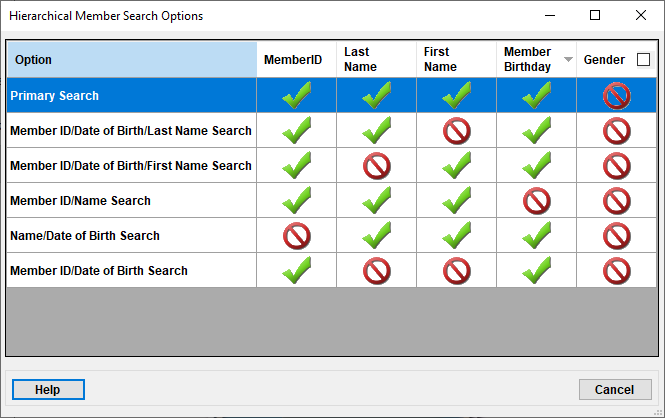Maximize the Hierarchical Member Search Options window

click(x=595, y=16)
